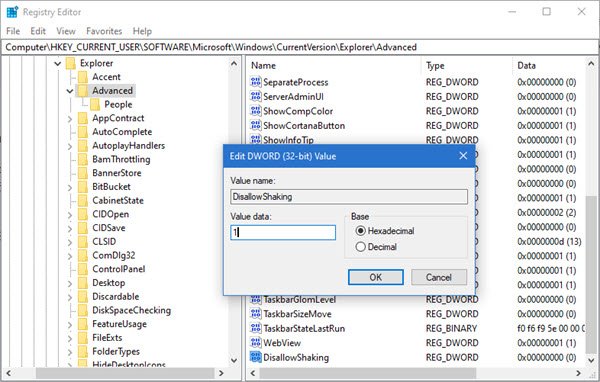
Task: Collapse the Explorer key in tree
Action: pyautogui.click(x=57, y=64)
